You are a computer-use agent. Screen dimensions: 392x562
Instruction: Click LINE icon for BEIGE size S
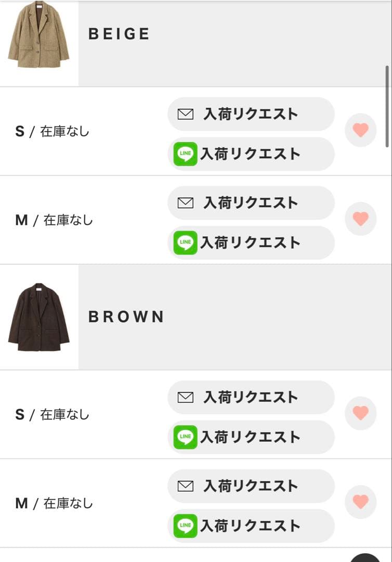(x=186, y=154)
